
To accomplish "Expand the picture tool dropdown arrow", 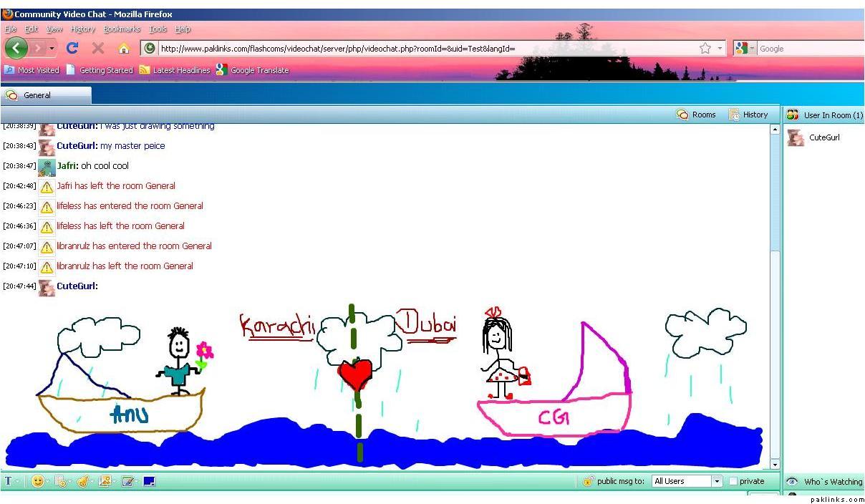I will coord(114,481).
